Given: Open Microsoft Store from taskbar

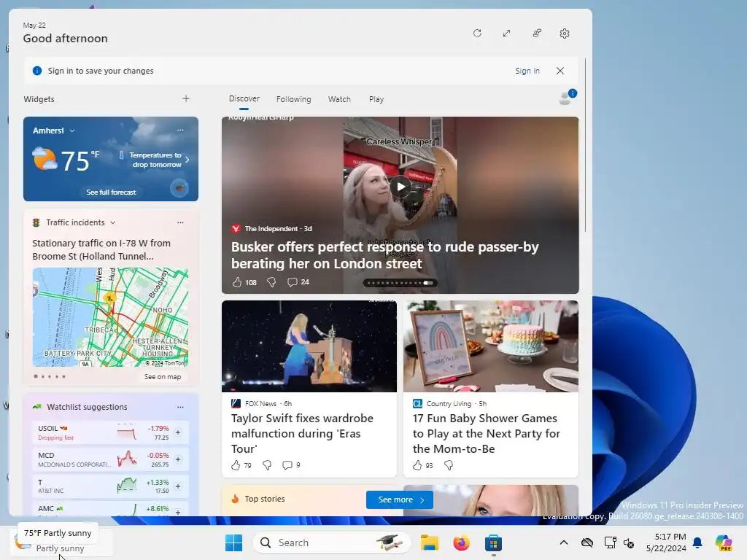Looking at the screenshot, I should coord(494,542).
